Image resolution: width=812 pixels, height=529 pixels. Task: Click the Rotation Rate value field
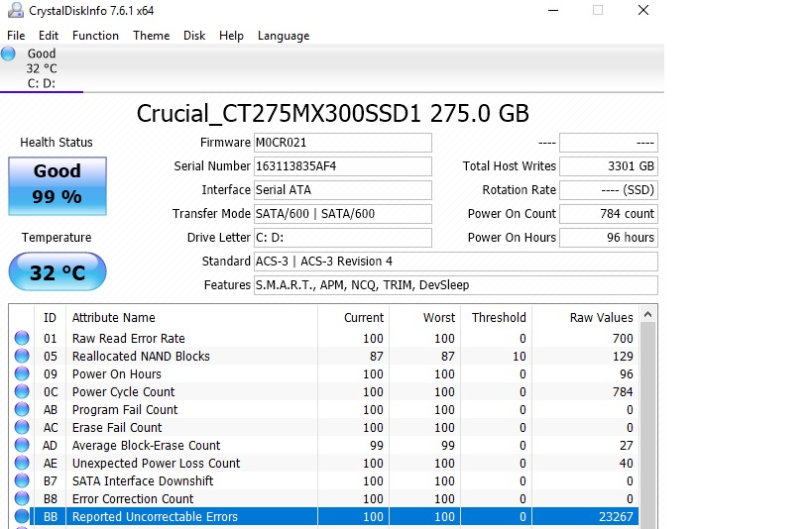coord(609,190)
